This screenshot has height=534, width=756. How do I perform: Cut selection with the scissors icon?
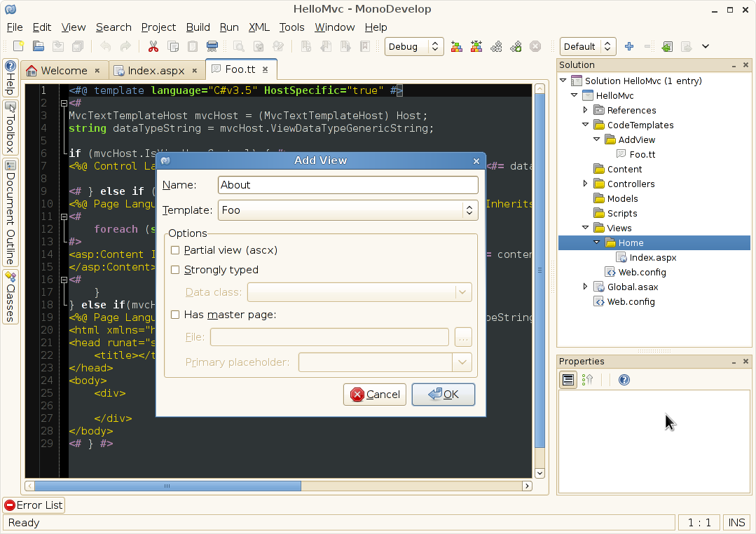coord(153,46)
